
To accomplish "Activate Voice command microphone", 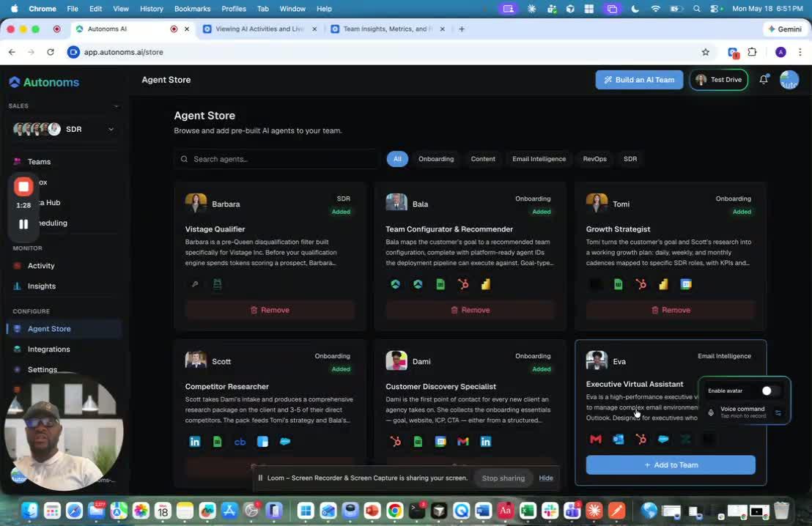I will click(711, 412).
